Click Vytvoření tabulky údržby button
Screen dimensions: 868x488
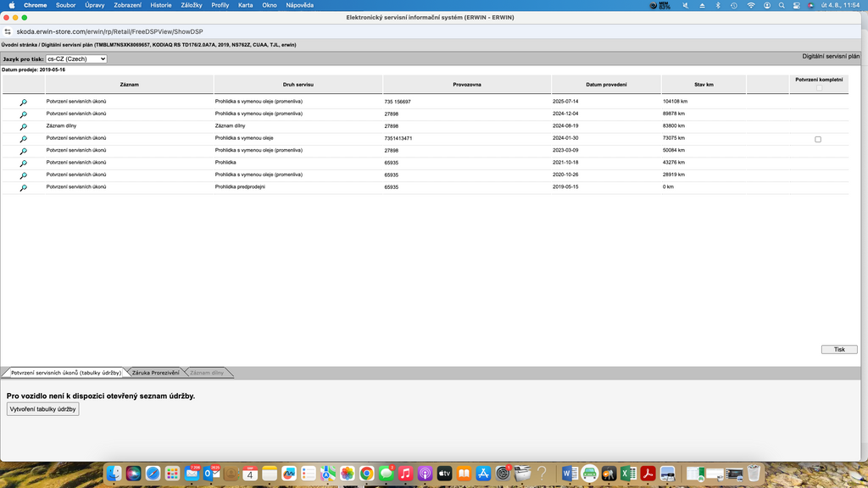[x=42, y=409]
